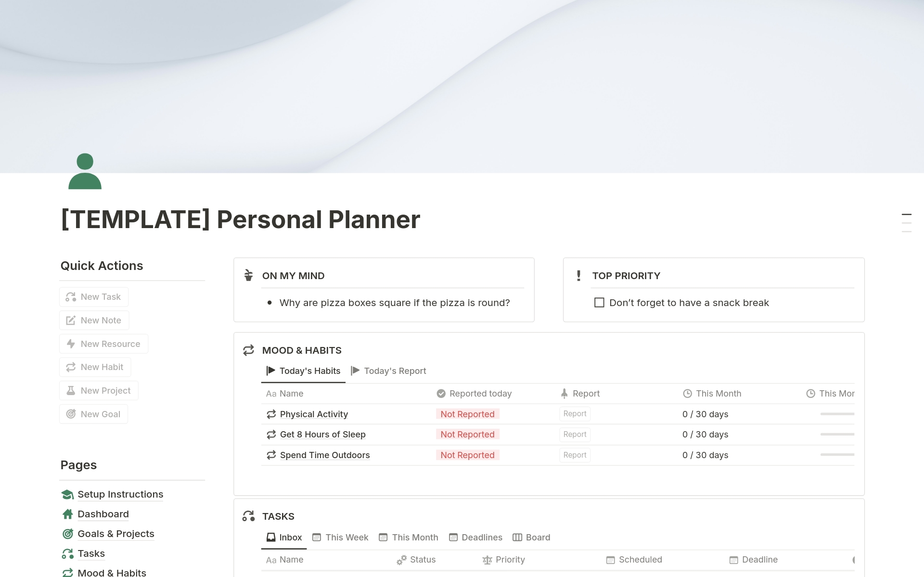Switch to the Today's Report tab
Screen dimensions: 924x577
[395, 371]
